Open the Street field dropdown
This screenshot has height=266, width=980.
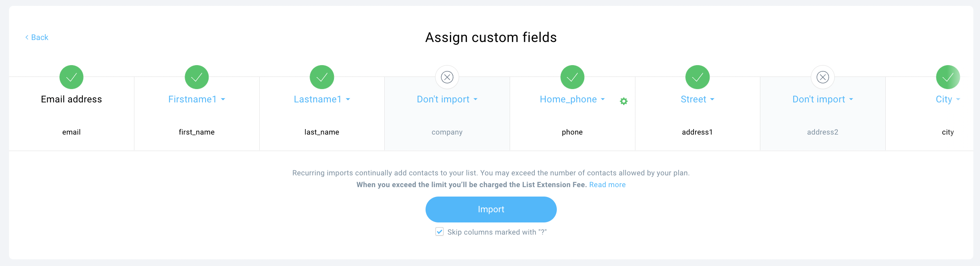697,99
